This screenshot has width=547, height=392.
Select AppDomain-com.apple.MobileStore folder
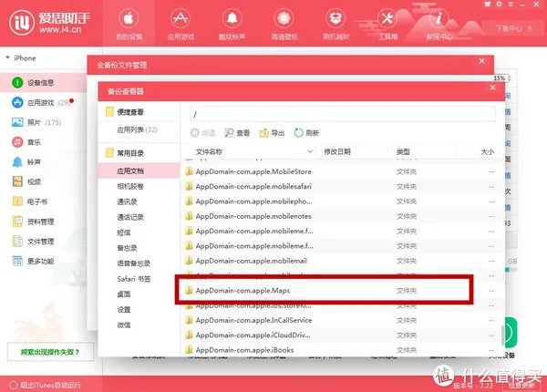pyautogui.click(x=343, y=171)
